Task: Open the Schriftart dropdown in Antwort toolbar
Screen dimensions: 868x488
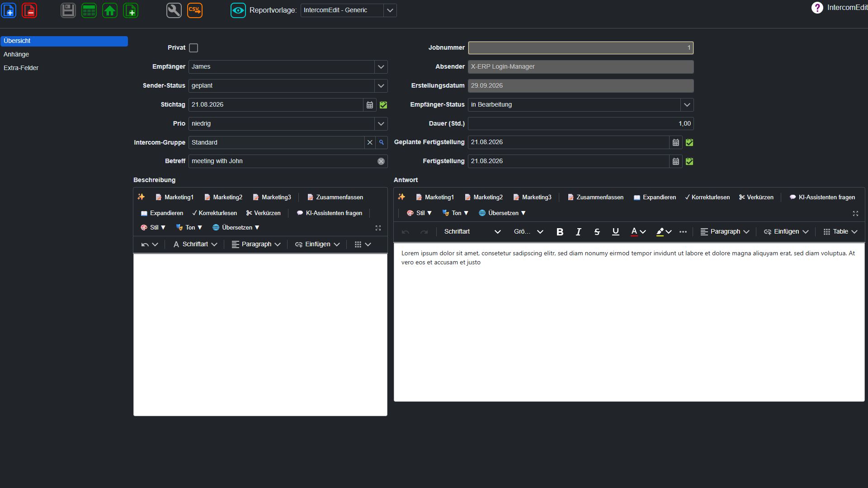Action: 472,232
